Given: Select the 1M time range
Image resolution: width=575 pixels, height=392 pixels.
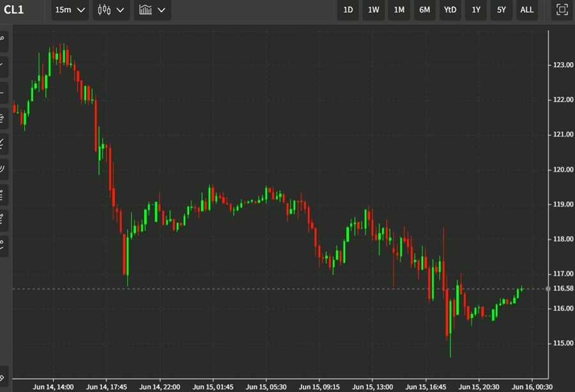Looking at the screenshot, I should click(x=399, y=10).
